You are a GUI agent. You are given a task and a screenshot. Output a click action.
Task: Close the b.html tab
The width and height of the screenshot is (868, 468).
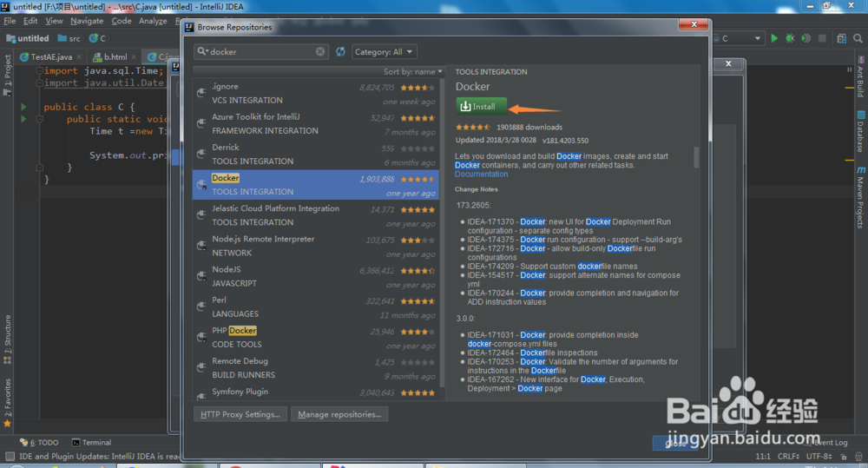click(x=134, y=56)
